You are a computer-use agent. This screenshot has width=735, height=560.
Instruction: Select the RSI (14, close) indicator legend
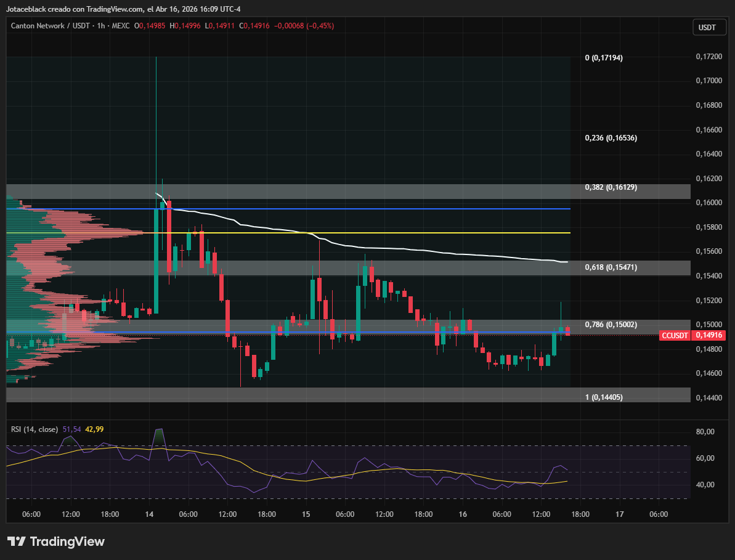pos(35,429)
